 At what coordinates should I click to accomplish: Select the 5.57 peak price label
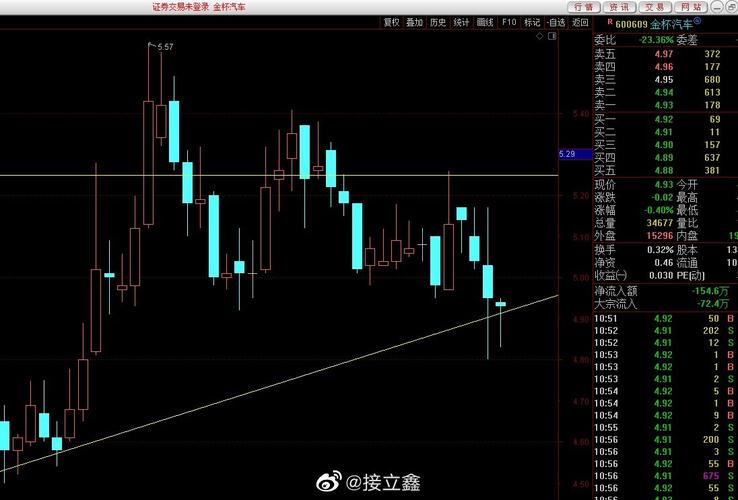click(165, 47)
